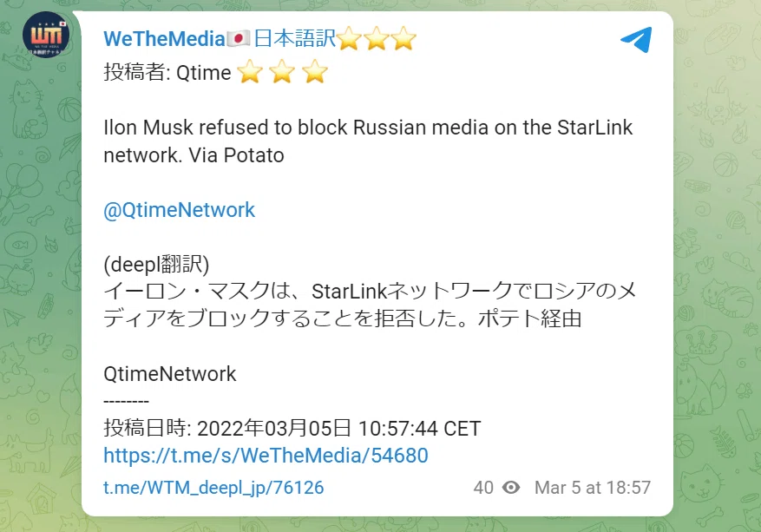Screen dimensions: 761x532
Task: Click the 投稿者: Qtime author line
Action: (216, 72)
